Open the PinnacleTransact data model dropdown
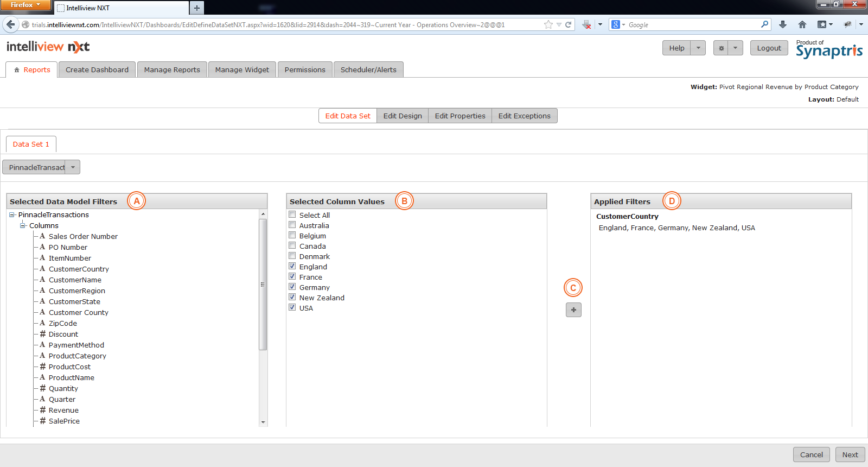 (73, 167)
